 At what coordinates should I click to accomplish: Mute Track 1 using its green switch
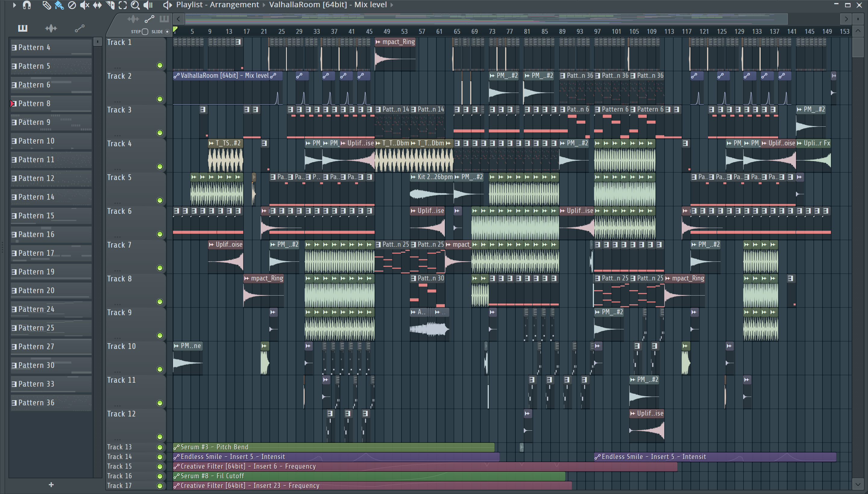(x=160, y=65)
